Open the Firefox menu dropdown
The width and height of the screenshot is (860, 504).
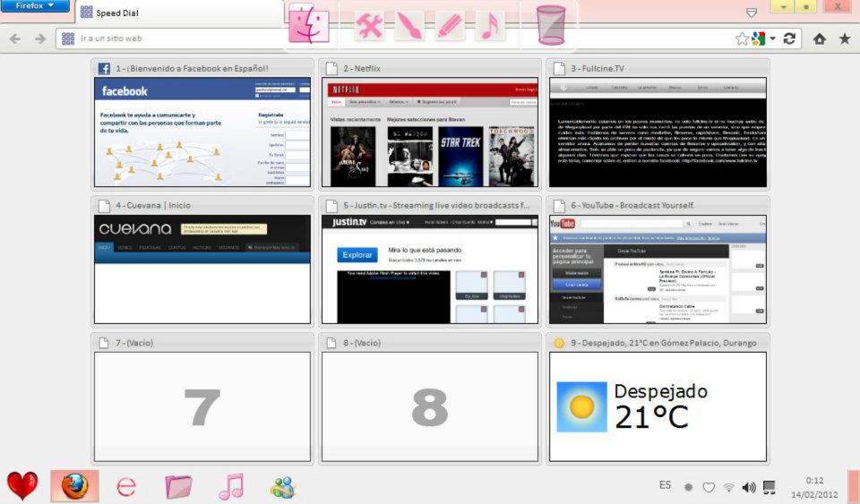point(35,5)
